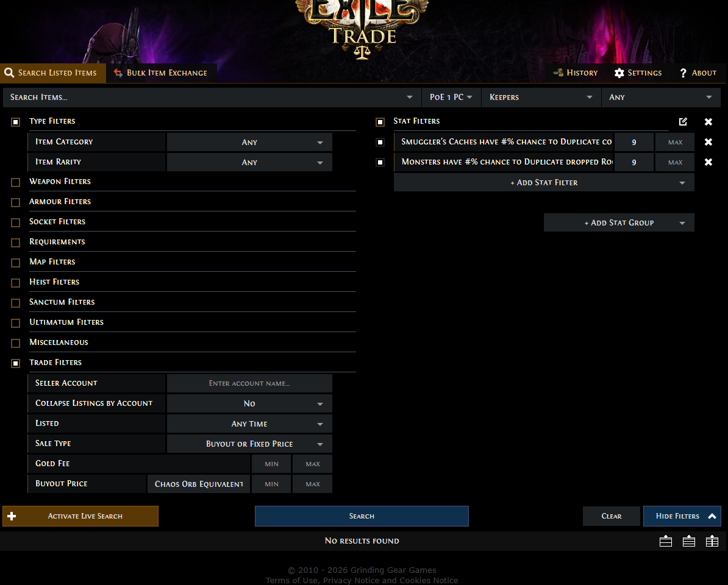Click the History icon beside the History label

(558, 73)
